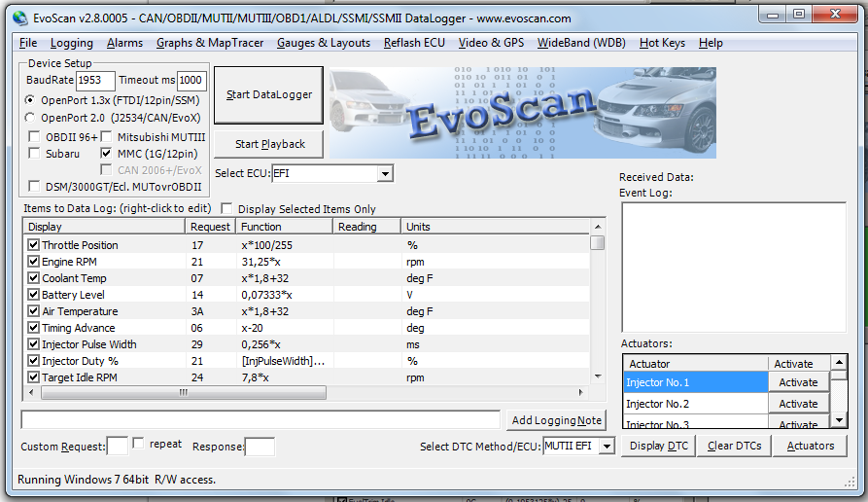Uncheck the Engine RPM log item

point(34,262)
